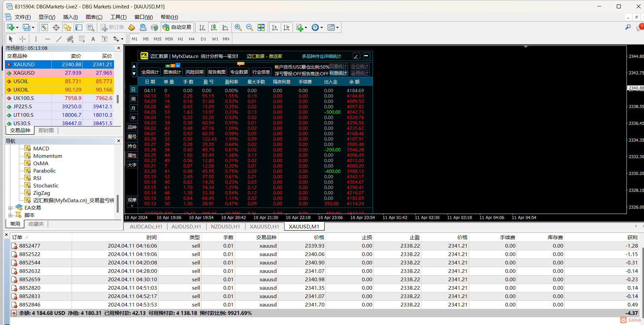644x325 pixels.
Task: Open the chart templates dropdown arrow
Action: [337, 28]
